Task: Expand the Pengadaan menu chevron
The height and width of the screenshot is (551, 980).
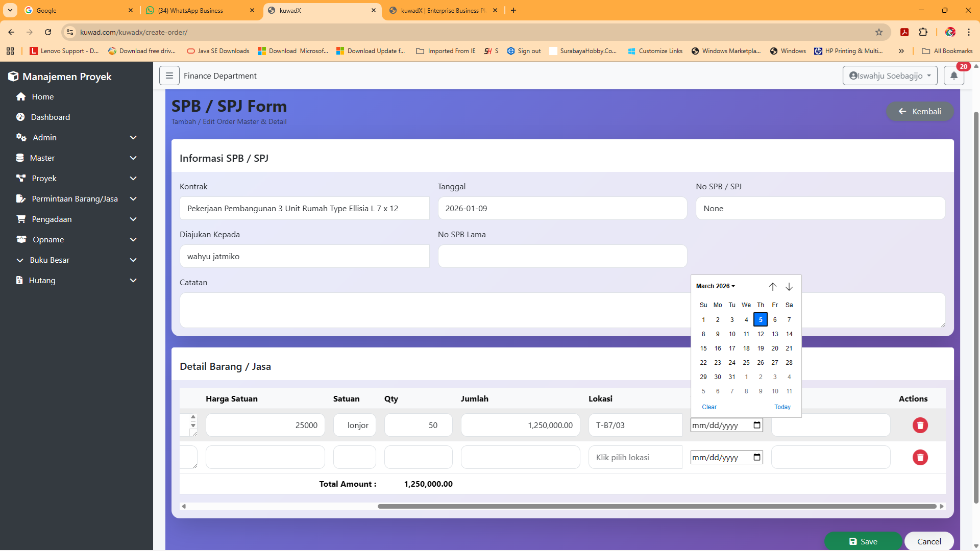Action: (x=133, y=219)
